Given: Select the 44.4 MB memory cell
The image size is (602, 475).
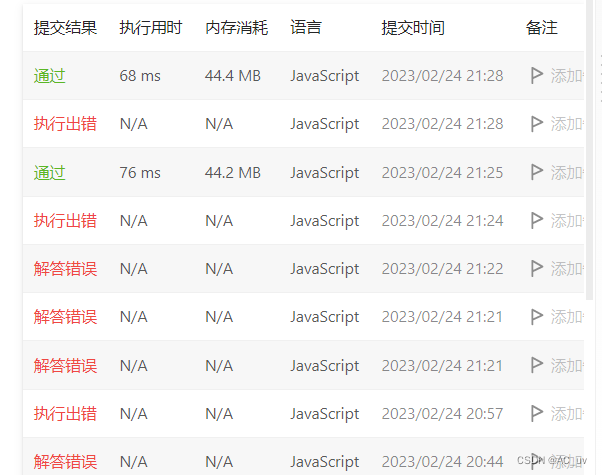Looking at the screenshot, I should coord(233,76).
